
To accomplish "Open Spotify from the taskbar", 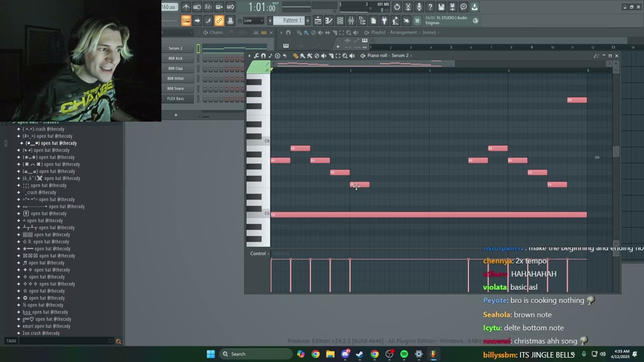I will click(404, 354).
